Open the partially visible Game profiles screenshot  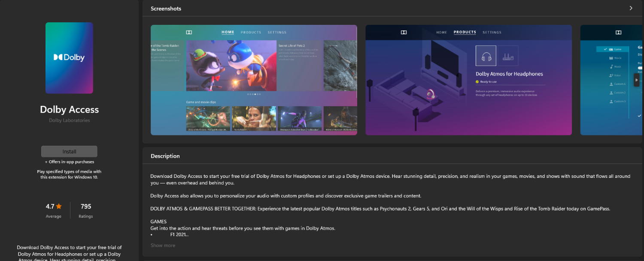click(612, 80)
